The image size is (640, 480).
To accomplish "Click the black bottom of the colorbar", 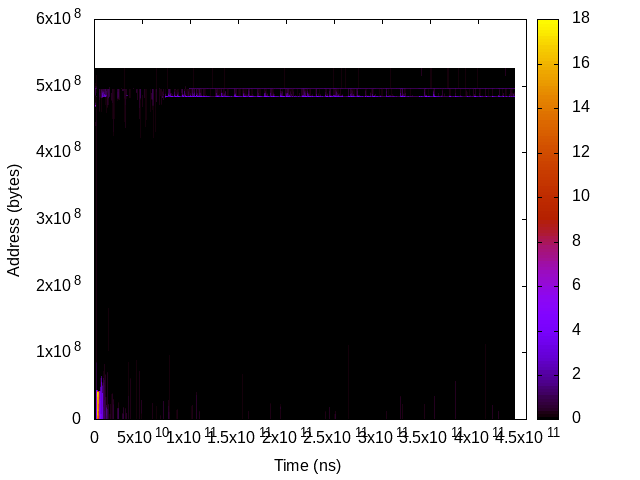I will [549, 413].
